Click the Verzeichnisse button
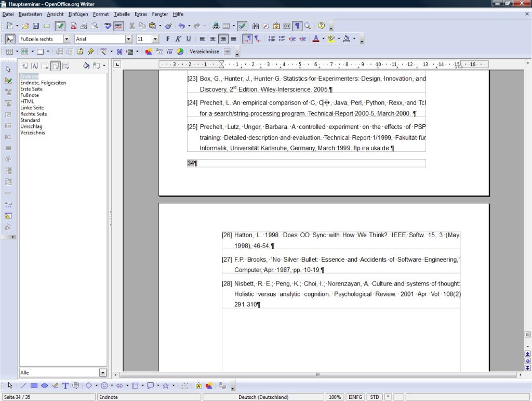The height and width of the screenshot is (401, 532). click(204, 51)
